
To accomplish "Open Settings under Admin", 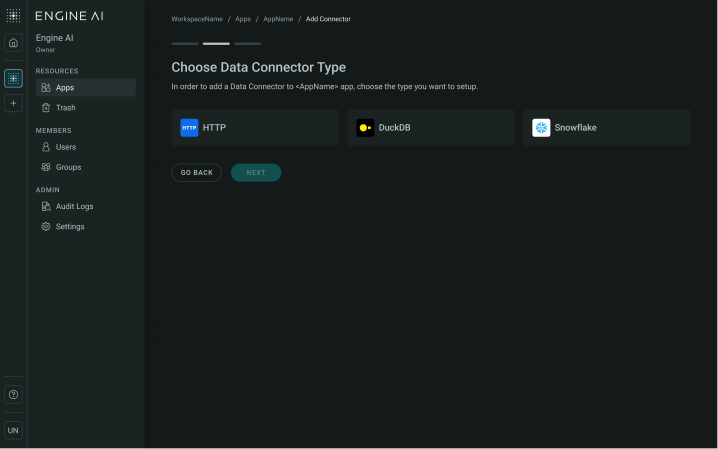I will coord(86,227).
